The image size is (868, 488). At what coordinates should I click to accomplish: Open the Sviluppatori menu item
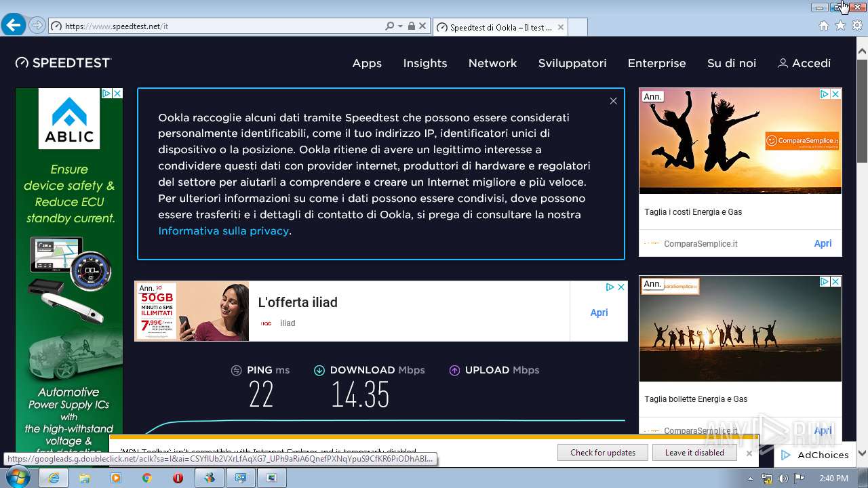coord(572,64)
